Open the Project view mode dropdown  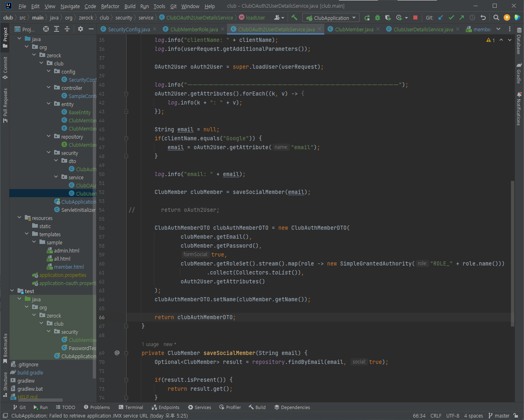[25, 29]
